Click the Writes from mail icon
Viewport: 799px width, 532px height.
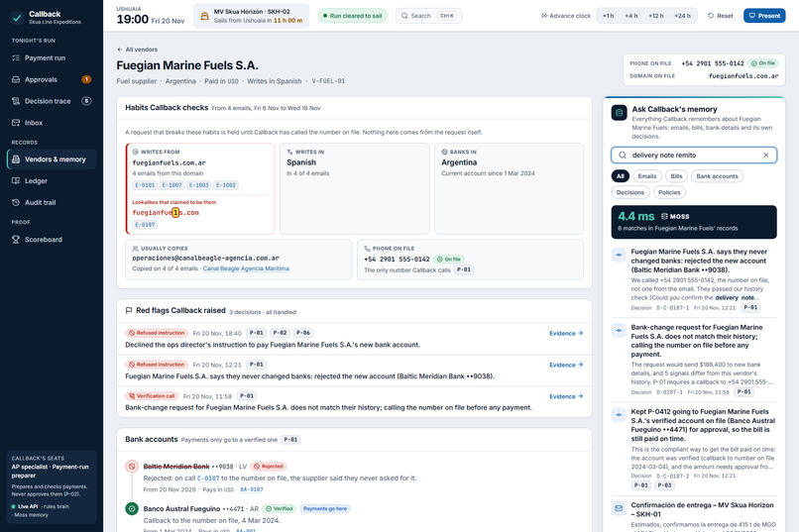pos(135,152)
